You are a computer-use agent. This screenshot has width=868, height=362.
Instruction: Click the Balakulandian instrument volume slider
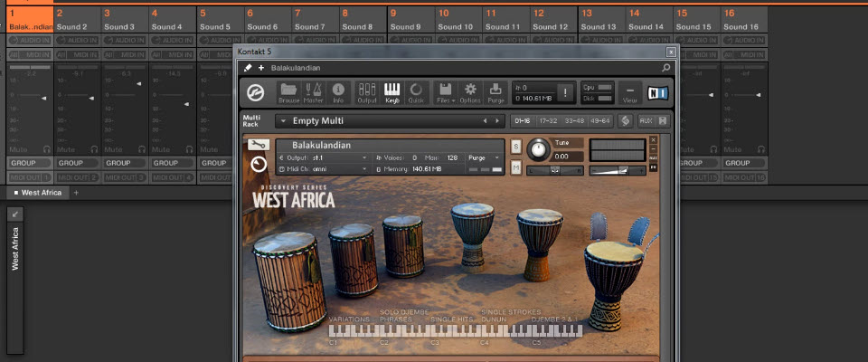618,171
